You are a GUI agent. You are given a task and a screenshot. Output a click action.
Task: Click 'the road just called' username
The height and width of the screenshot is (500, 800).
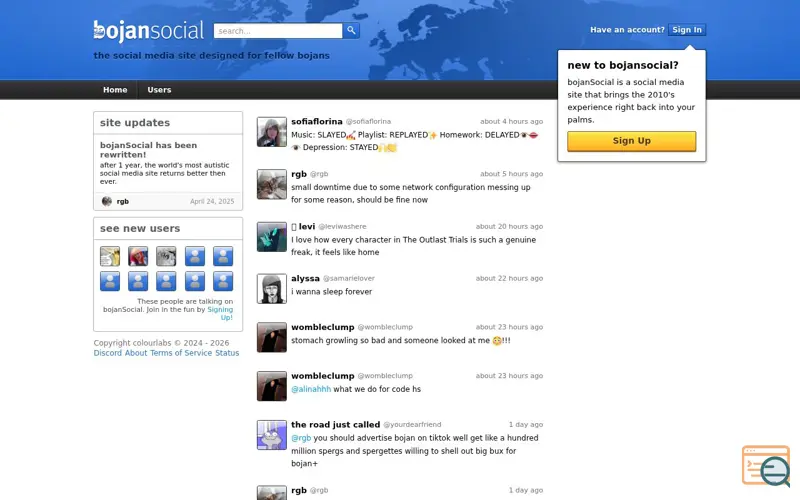[335, 424]
